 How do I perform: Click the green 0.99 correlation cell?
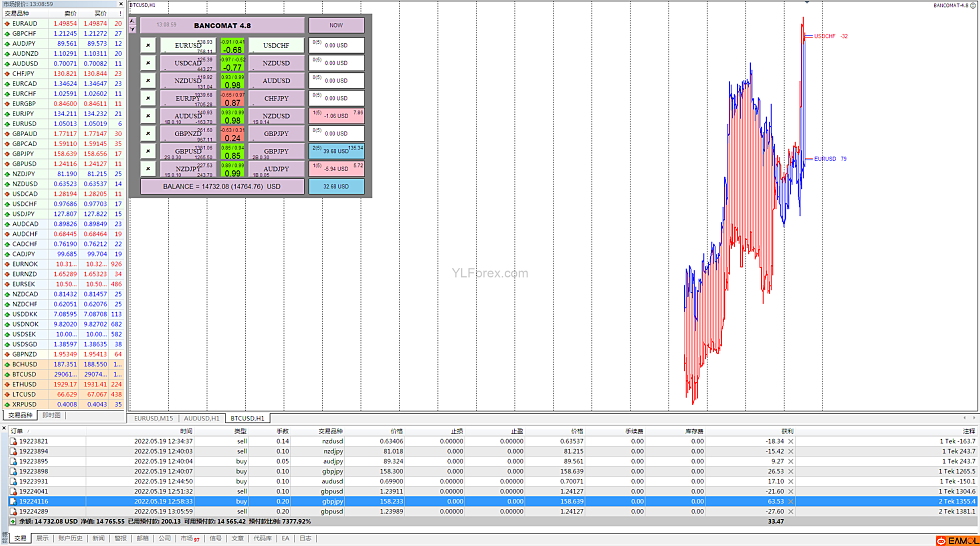[232, 169]
